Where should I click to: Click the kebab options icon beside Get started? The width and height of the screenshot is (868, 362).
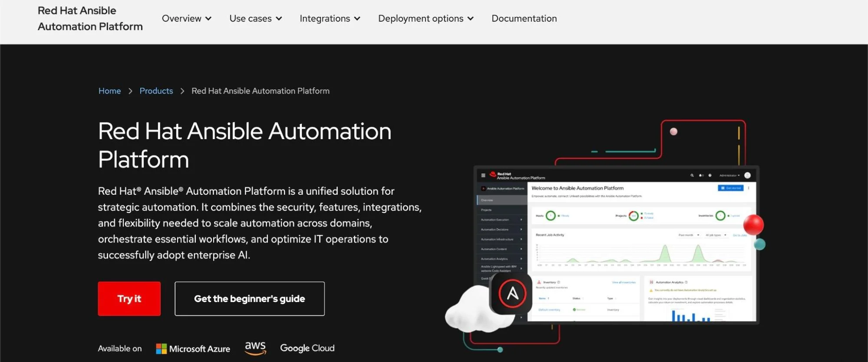point(749,188)
